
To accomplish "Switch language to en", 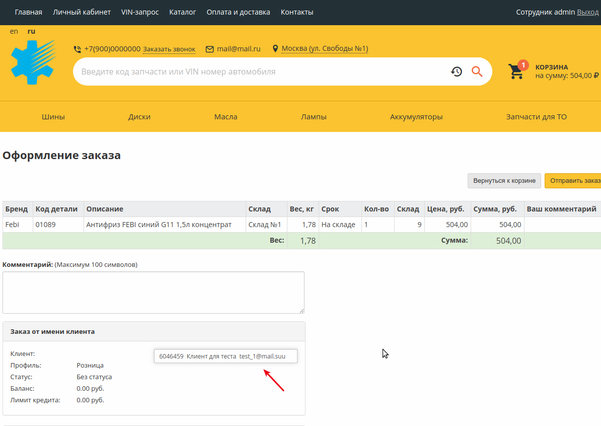I will (x=14, y=32).
